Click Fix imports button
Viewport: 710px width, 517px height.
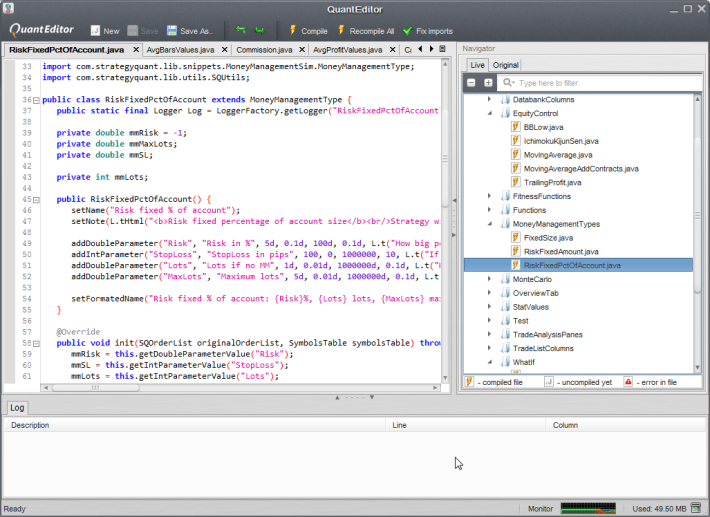tap(427, 31)
